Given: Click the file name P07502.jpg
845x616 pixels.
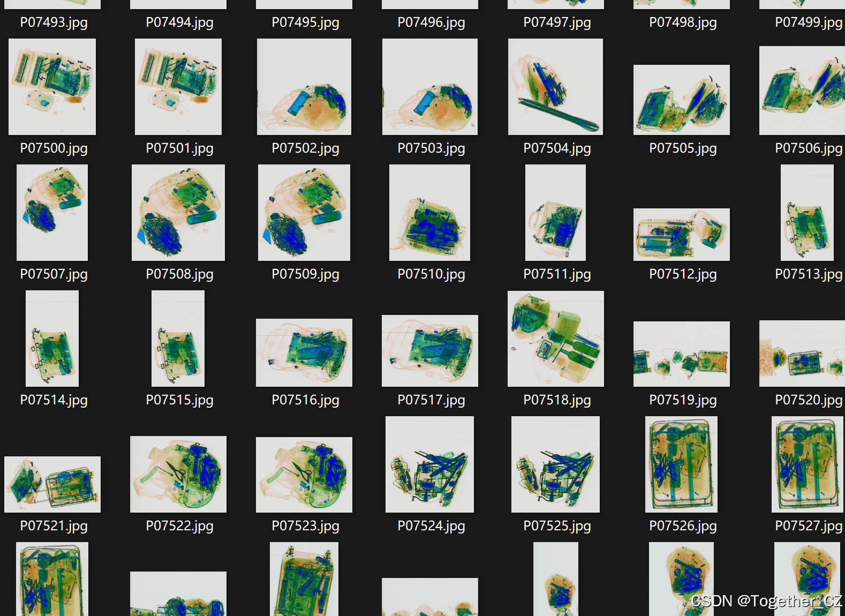Looking at the screenshot, I should tap(305, 148).
